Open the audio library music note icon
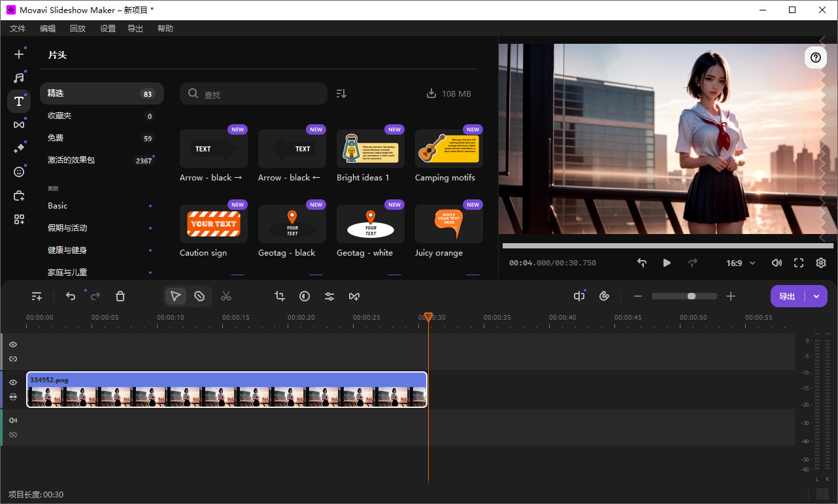This screenshot has width=838, height=504. click(x=19, y=78)
